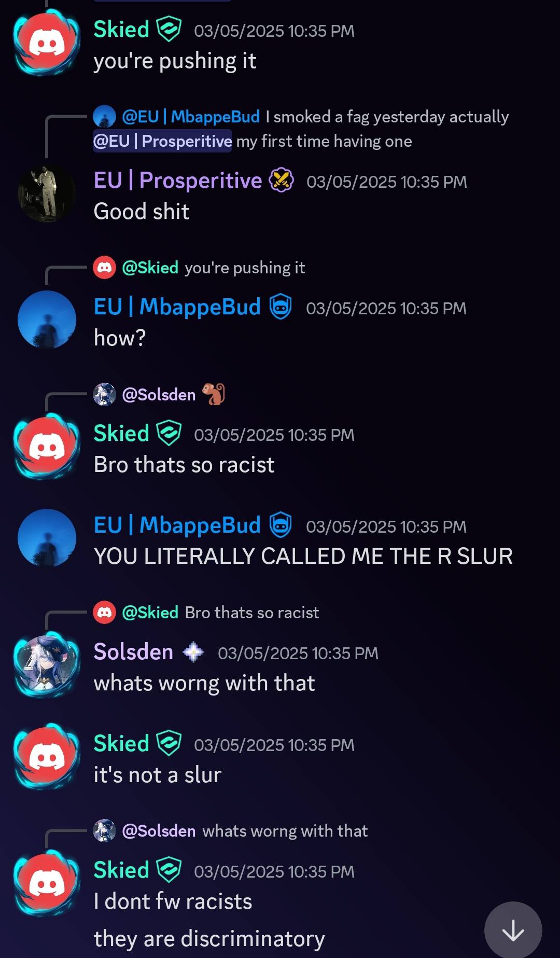This screenshot has width=560, height=958.
Task: Tap reply preview '@Skied you're pushing it'
Action: [199, 268]
